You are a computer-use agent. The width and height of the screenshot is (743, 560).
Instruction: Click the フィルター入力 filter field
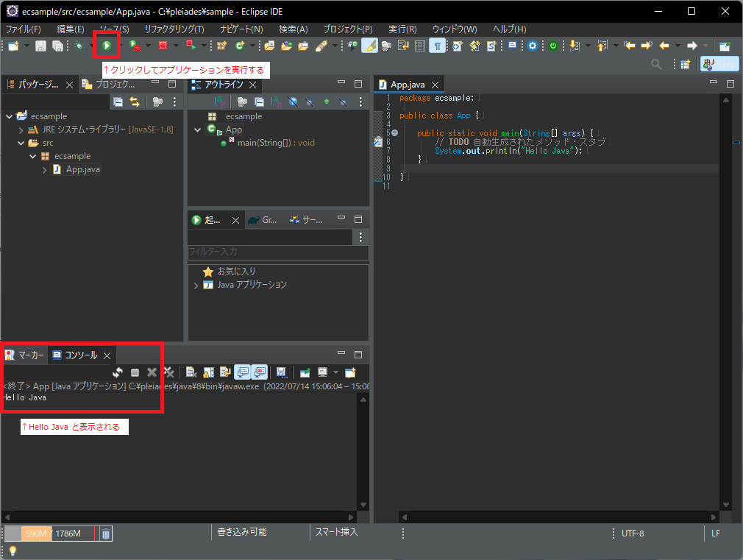pyautogui.click(x=278, y=252)
